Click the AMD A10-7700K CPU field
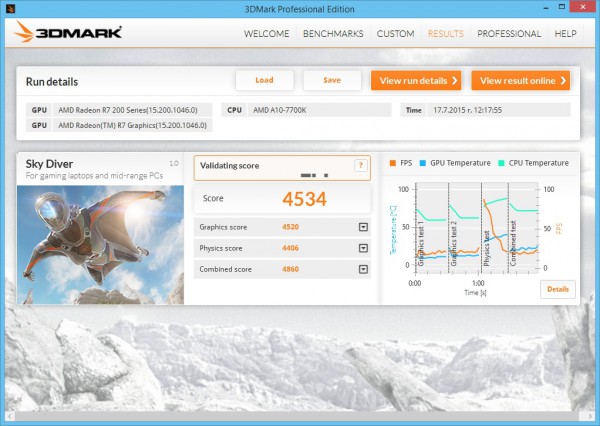Screen dimensions: 600x426 [320, 110]
